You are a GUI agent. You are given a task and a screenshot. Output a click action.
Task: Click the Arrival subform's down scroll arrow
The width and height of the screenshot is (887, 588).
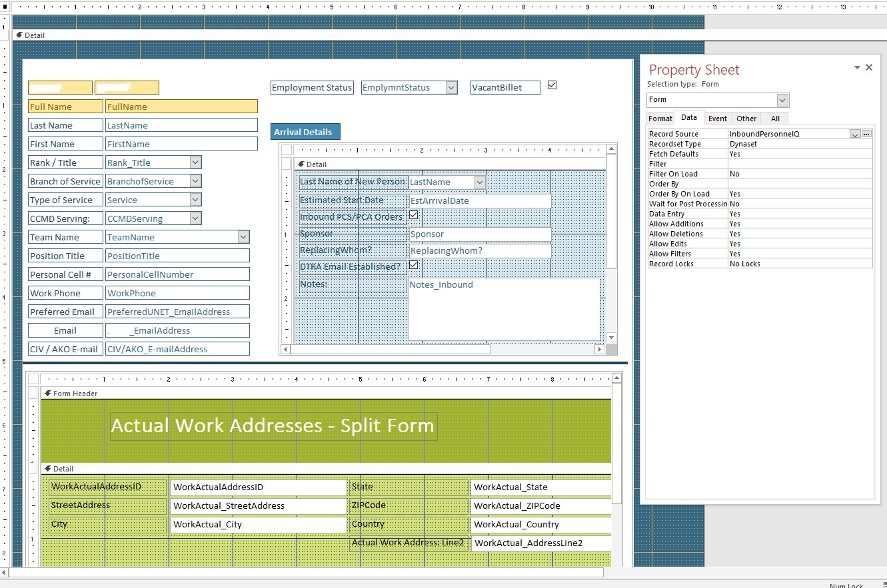coord(611,338)
